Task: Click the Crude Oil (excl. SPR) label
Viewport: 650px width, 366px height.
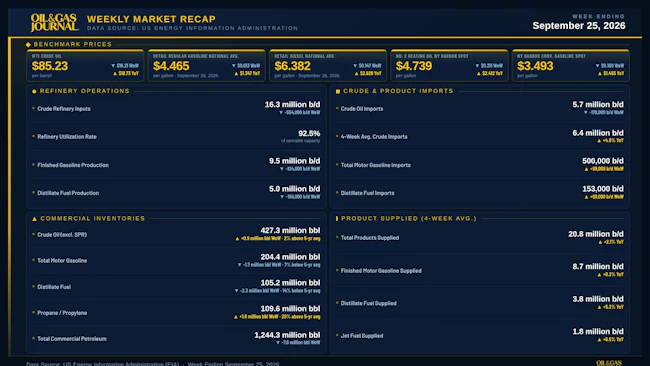Action: (62, 235)
